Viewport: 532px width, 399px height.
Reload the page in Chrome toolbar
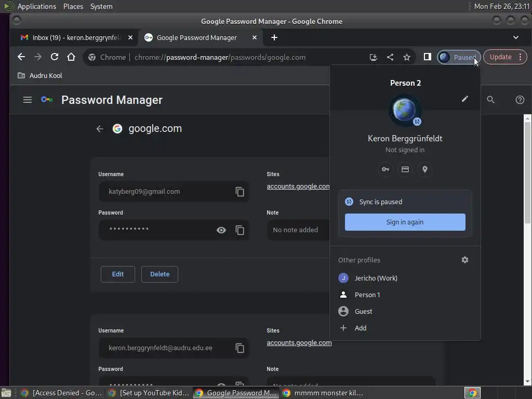(54, 57)
